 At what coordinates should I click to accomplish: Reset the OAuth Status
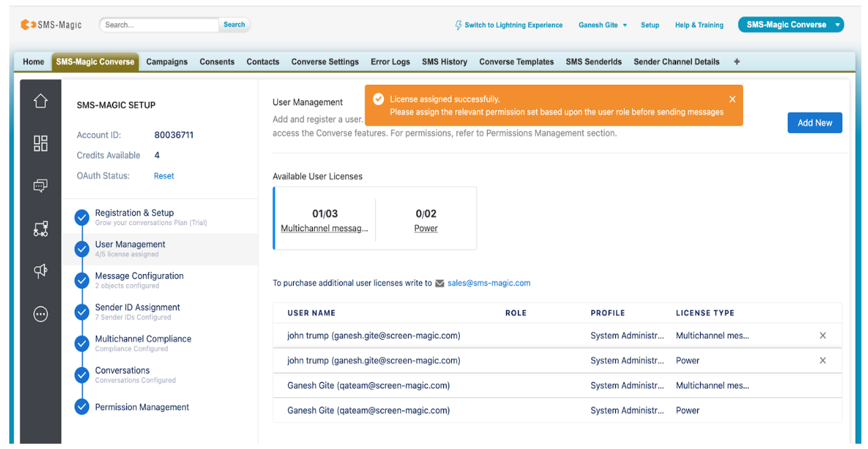(164, 176)
